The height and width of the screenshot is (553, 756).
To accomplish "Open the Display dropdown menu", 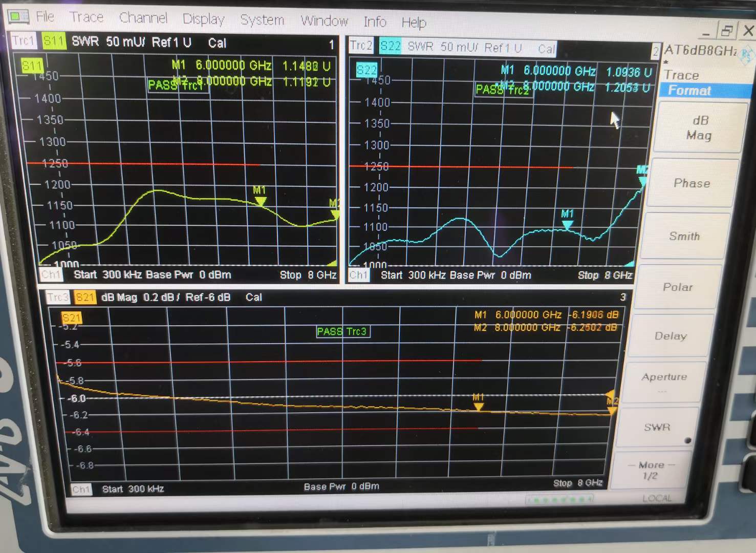I will pyautogui.click(x=203, y=19).
